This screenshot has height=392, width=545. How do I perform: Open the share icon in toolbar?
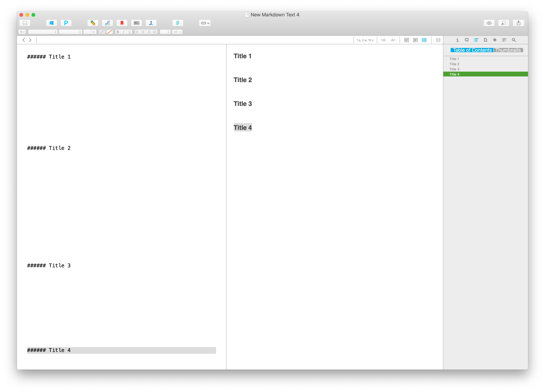point(518,23)
